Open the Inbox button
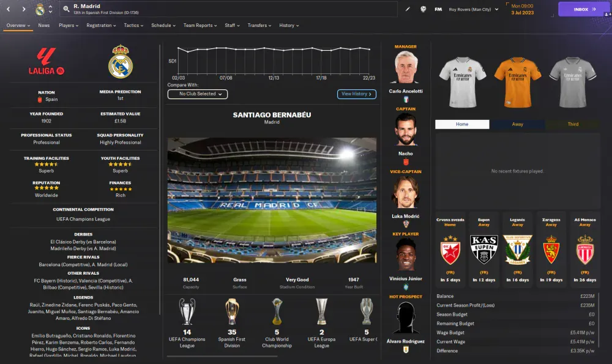 coord(582,9)
